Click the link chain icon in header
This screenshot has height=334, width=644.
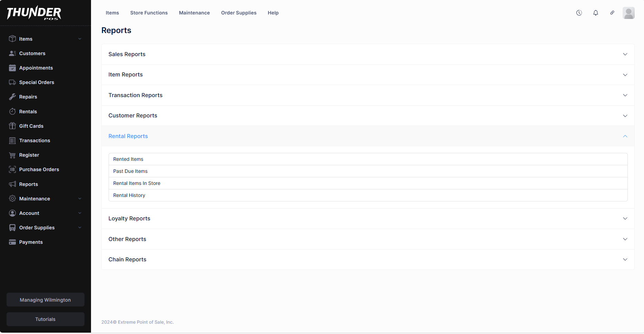click(x=612, y=13)
